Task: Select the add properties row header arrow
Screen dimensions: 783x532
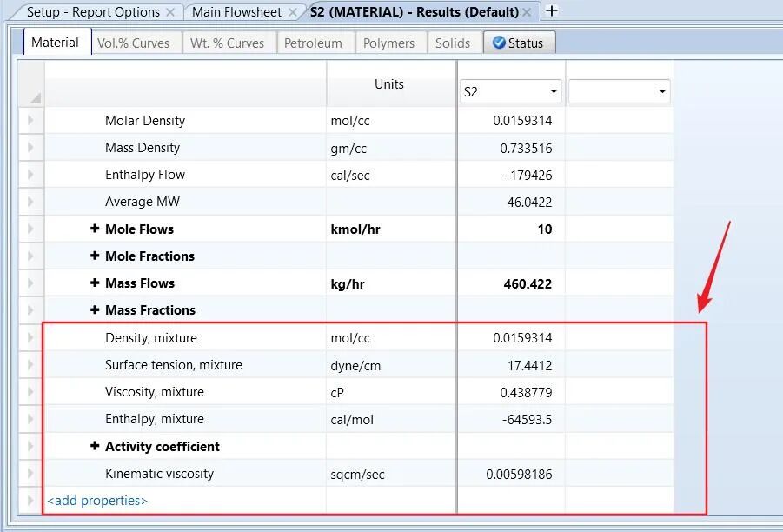Action: [30, 501]
